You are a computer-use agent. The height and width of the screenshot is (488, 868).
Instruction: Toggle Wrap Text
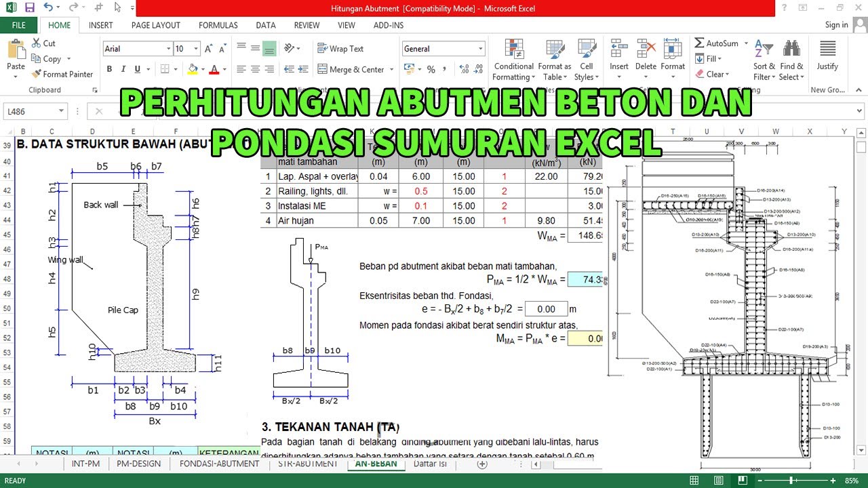(340, 49)
